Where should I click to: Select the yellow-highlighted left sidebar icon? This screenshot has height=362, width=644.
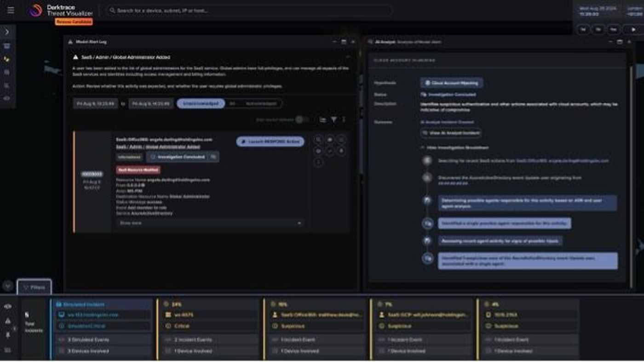(x=7, y=59)
